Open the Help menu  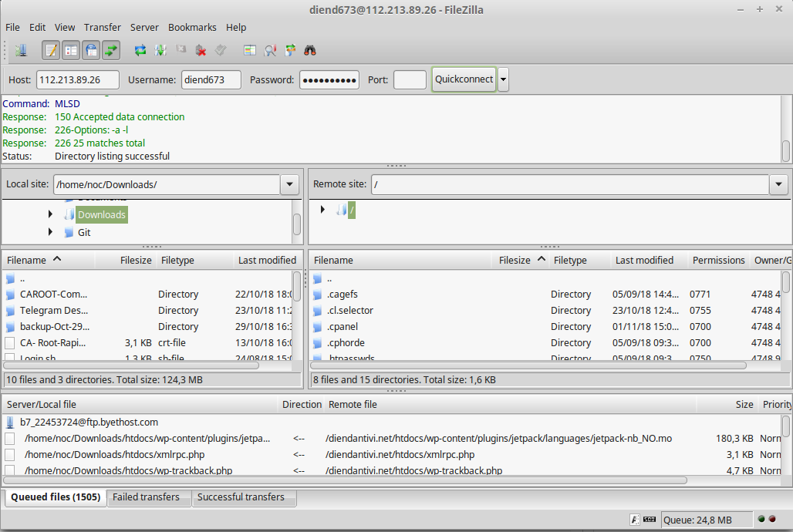[x=236, y=27]
